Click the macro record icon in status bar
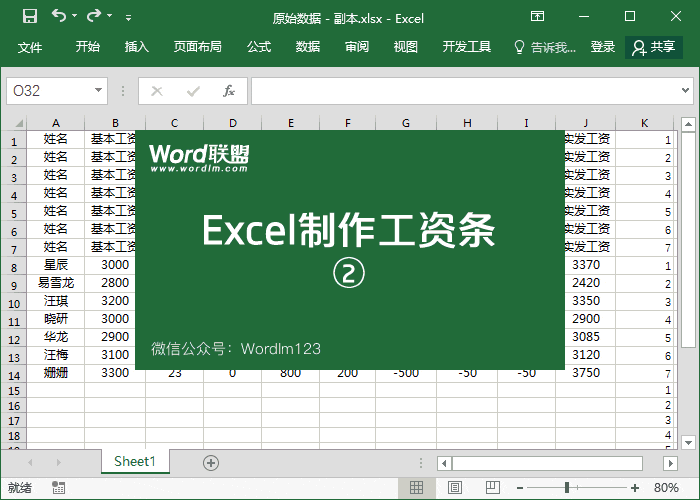The width and height of the screenshot is (700, 500). 59,488
